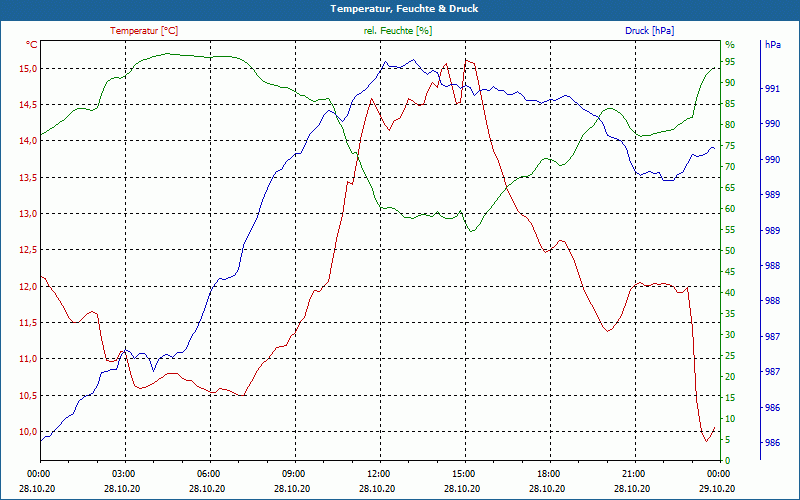Screen dimensions: 800x500
Task: Click the green '85' humidity axis value
Action: [x=730, y=104]
